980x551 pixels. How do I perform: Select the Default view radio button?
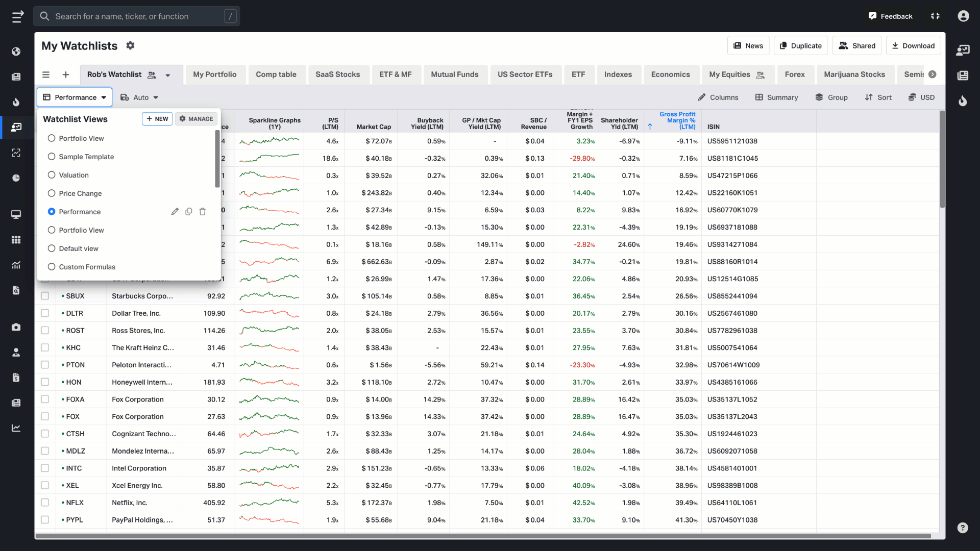(52, 248)
